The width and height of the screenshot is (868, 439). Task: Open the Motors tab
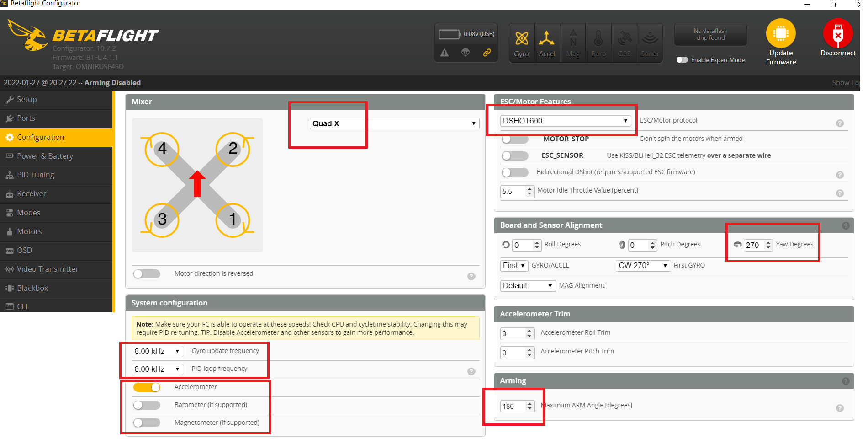[56, 232]
